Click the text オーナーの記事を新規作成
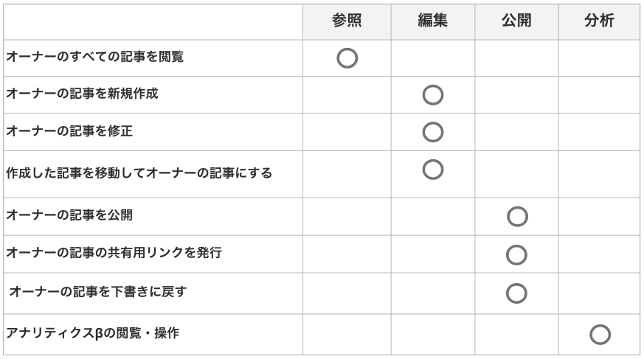The width and height of the screenshot is (644, 359). point(82,94)
